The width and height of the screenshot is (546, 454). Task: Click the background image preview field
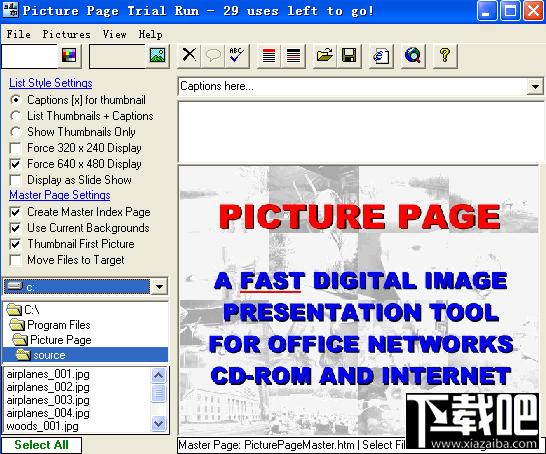coord(118,56)
